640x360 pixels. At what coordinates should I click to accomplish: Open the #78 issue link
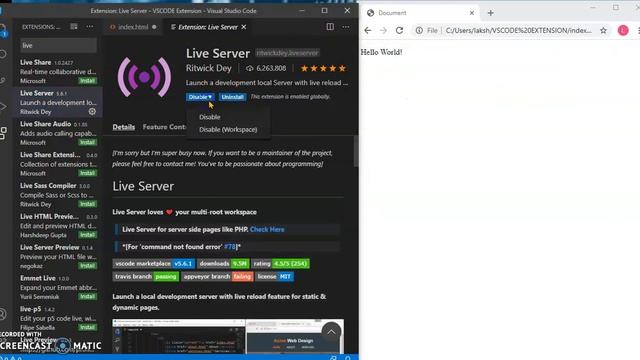pos(230,247)
